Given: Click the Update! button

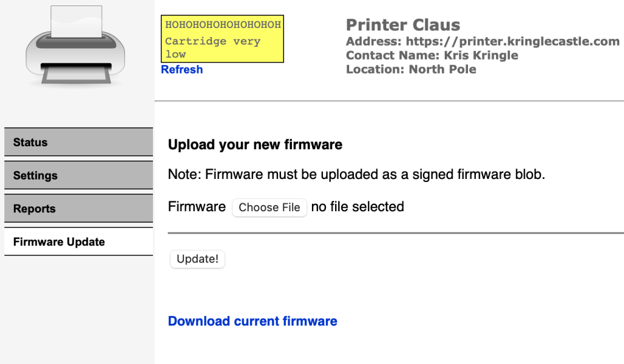Looking at the screenshot, I should (197, 259).
